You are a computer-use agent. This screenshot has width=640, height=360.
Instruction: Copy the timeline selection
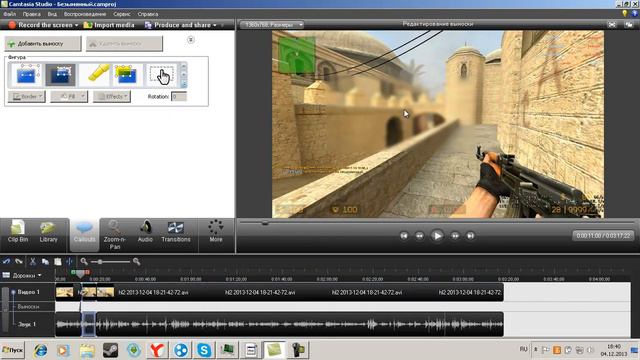[45, 261]
